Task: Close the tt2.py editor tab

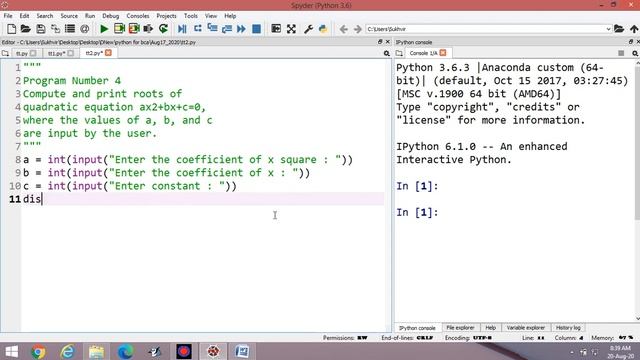Action: point(108,53)
